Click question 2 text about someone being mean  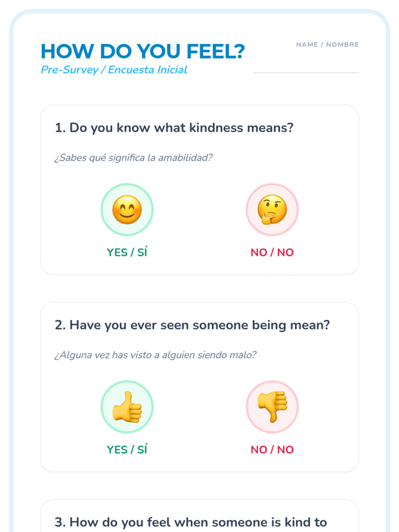pos(192,325)
